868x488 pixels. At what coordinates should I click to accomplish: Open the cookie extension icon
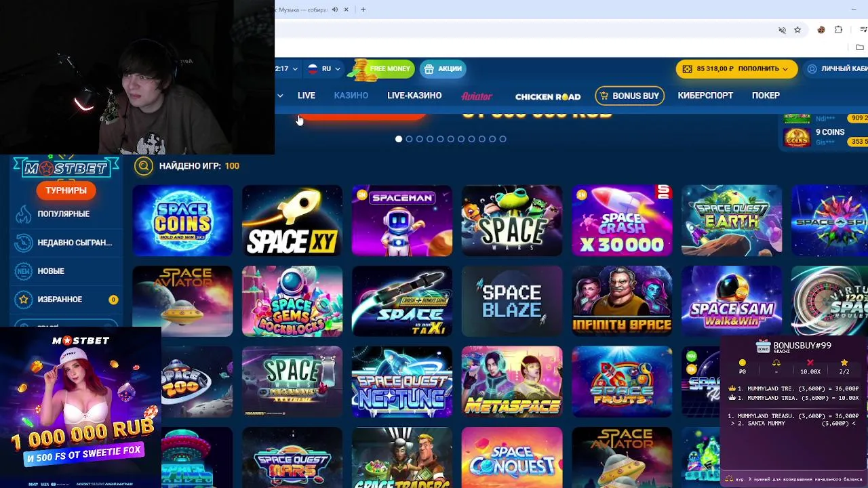point(821,30)
